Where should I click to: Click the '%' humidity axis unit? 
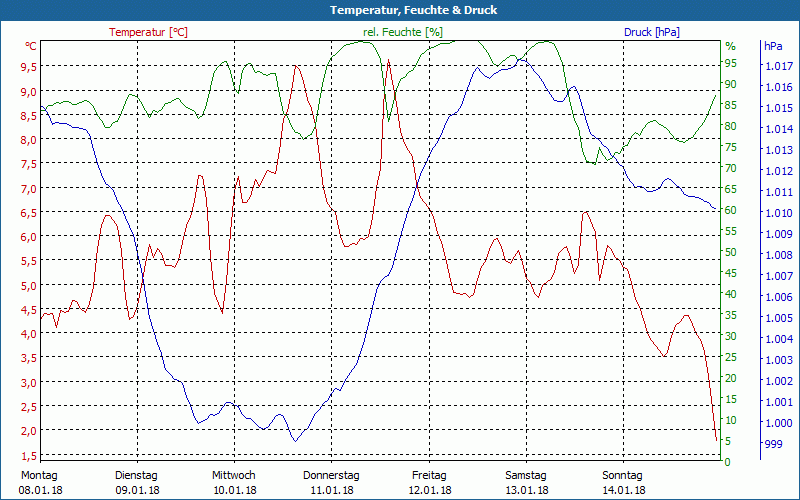[731, 46]
